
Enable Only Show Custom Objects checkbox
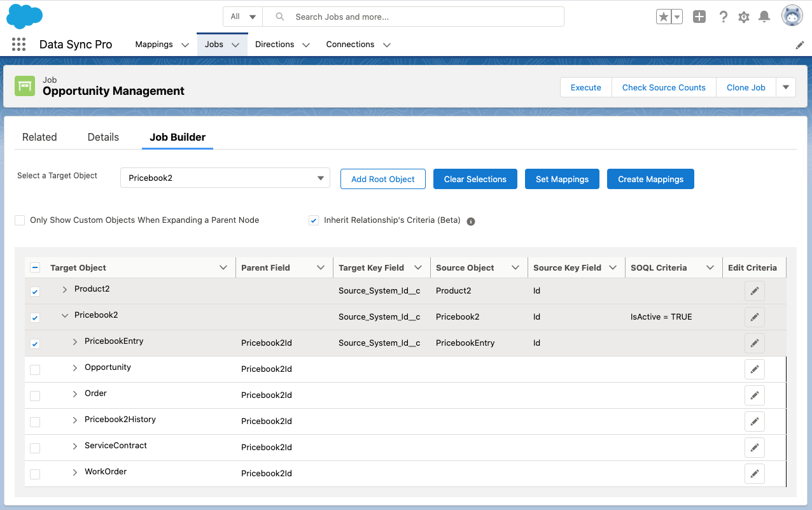[x=20, y=220]
